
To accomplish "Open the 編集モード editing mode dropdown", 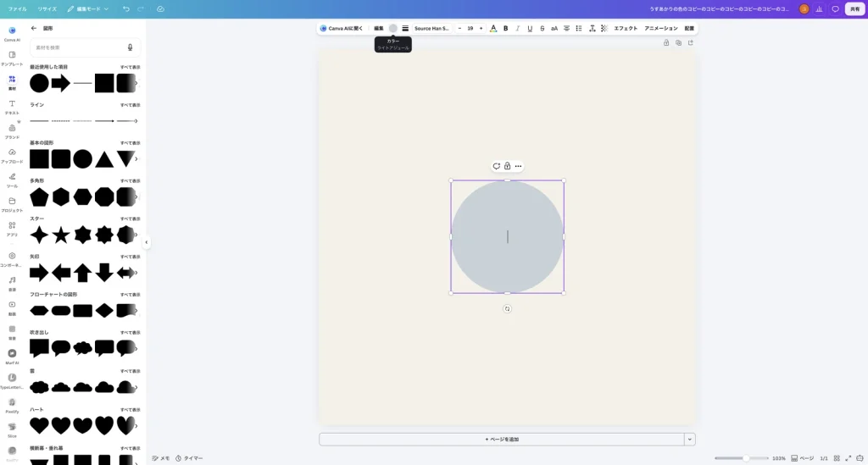I will [88, 8].
